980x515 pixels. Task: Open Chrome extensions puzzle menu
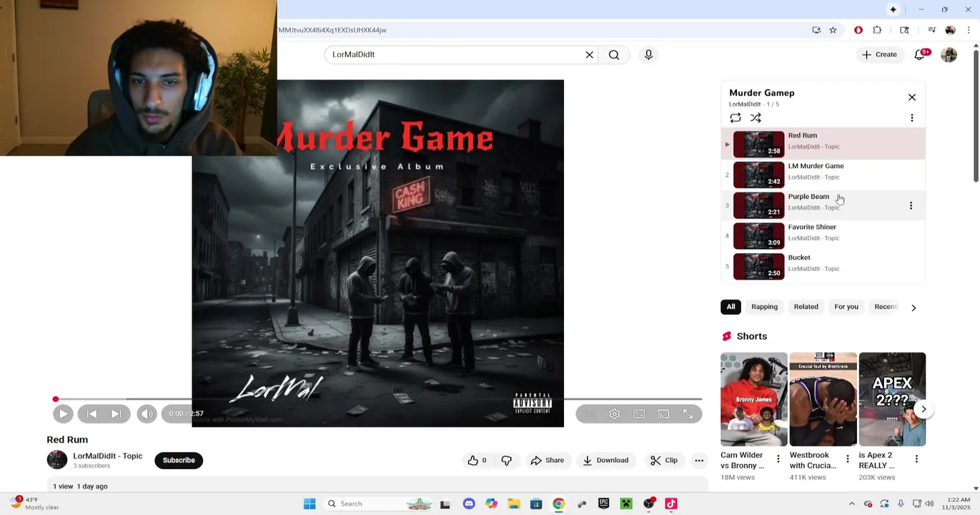coord(877,30)
